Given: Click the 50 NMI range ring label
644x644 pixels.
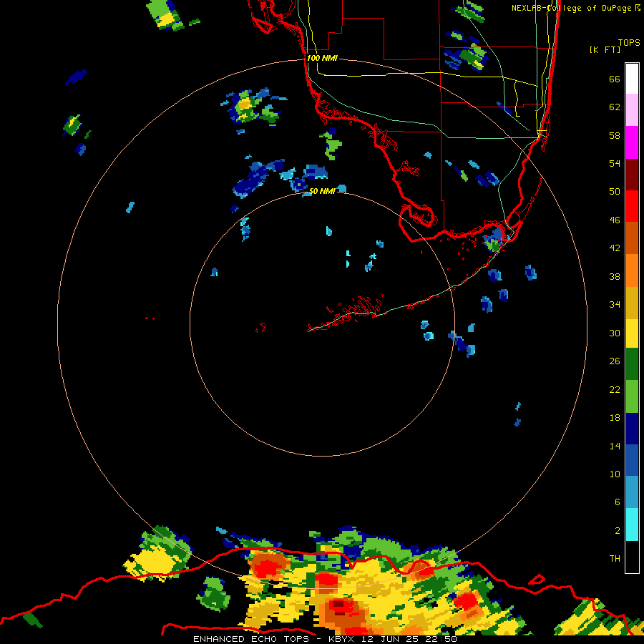Looking at the screenshot, I should (321, 191).
